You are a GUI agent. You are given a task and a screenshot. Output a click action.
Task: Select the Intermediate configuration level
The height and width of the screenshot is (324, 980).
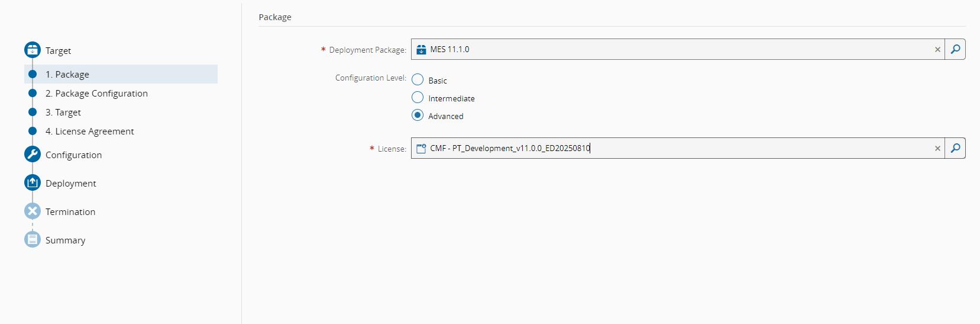418,98
